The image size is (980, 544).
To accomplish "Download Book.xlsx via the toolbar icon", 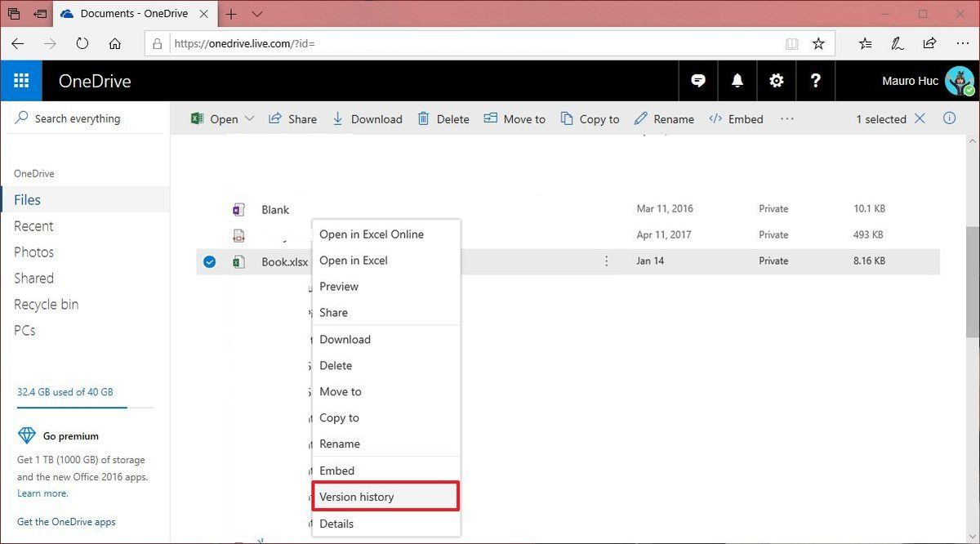I will tap(367, 118).
